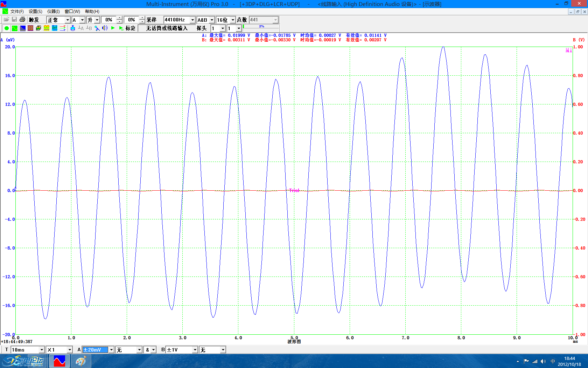Click the 2% input level progress bar
The width and height of the screenshot is (588, 368).
[x=261, y=26]
